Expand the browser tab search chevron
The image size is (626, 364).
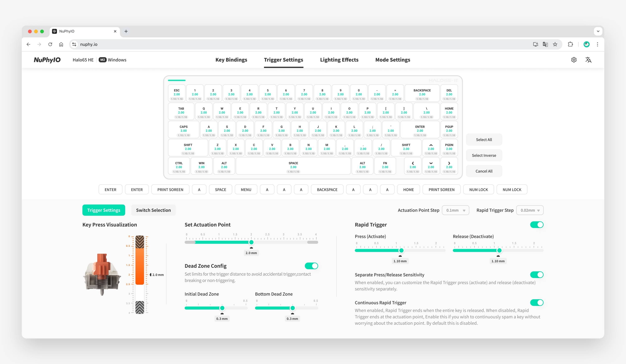click(598, 31)
